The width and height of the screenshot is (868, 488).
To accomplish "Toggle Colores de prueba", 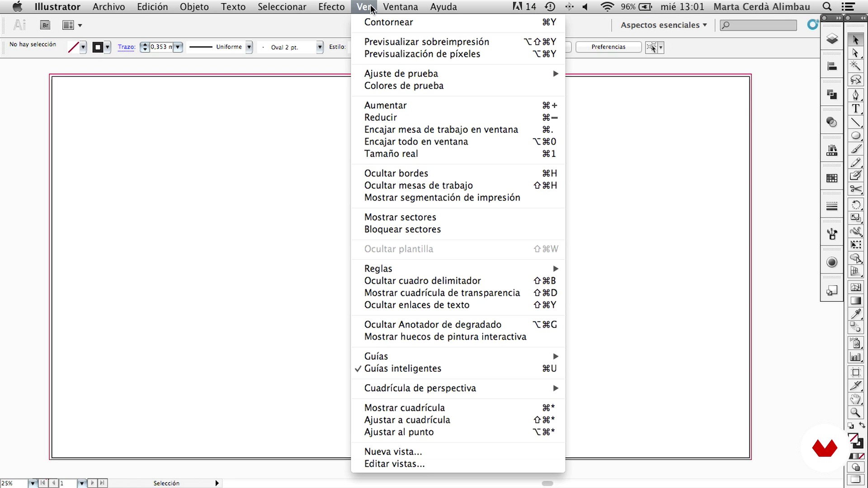I will 458,85.
